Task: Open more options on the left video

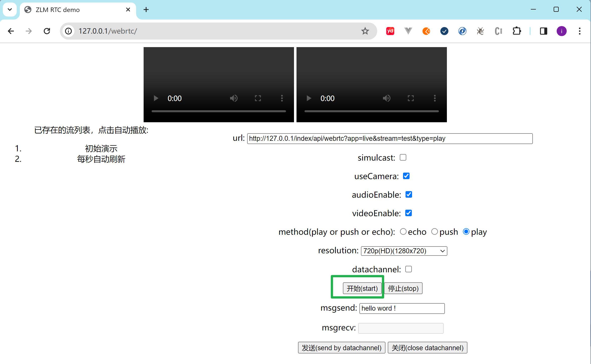Action: [282, 98]
